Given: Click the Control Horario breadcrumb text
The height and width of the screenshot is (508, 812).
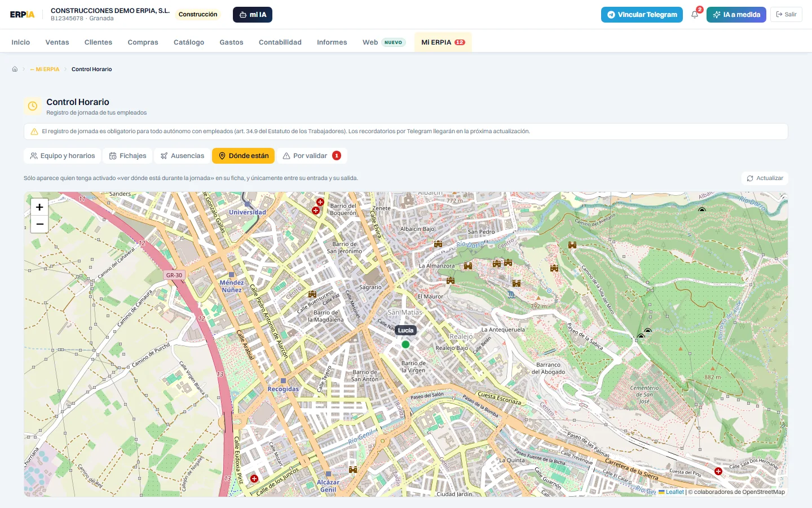Looking at the screenshot, I should point(91,69).
